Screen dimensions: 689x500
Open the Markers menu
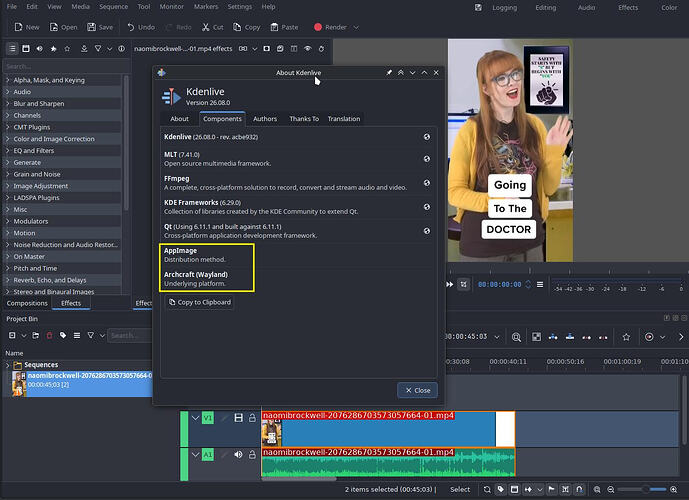click(x=206, y=7)
